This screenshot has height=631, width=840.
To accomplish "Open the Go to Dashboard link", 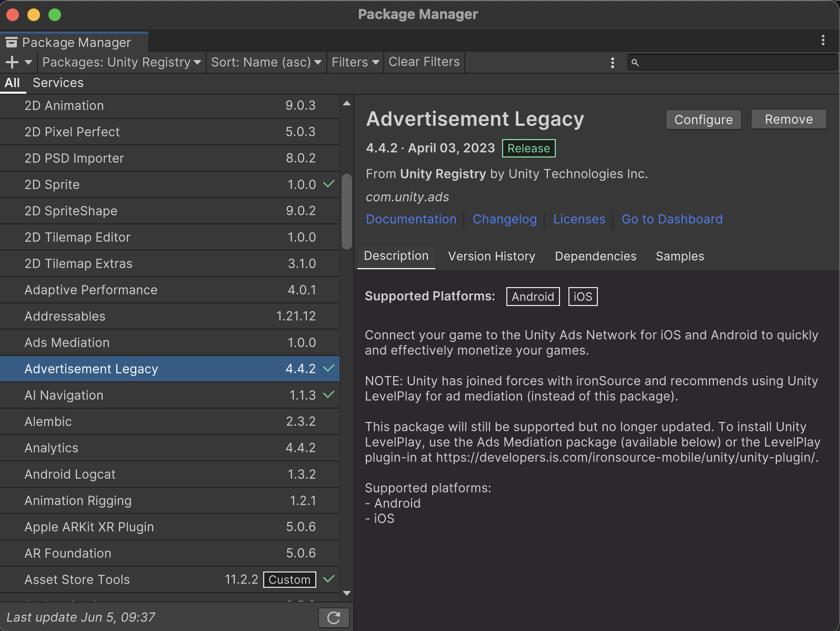I will [x=672, y=219].
